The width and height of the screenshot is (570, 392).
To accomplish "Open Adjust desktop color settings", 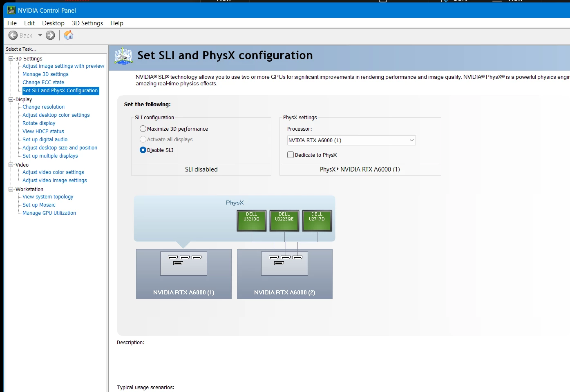I will point(56,115).
